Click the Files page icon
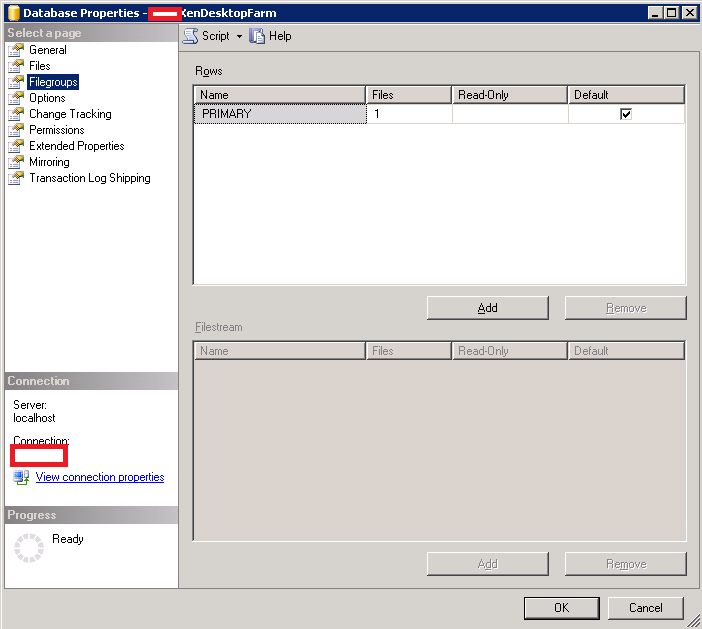This screenshot has width=702, height=629. (x=16, y=66)
